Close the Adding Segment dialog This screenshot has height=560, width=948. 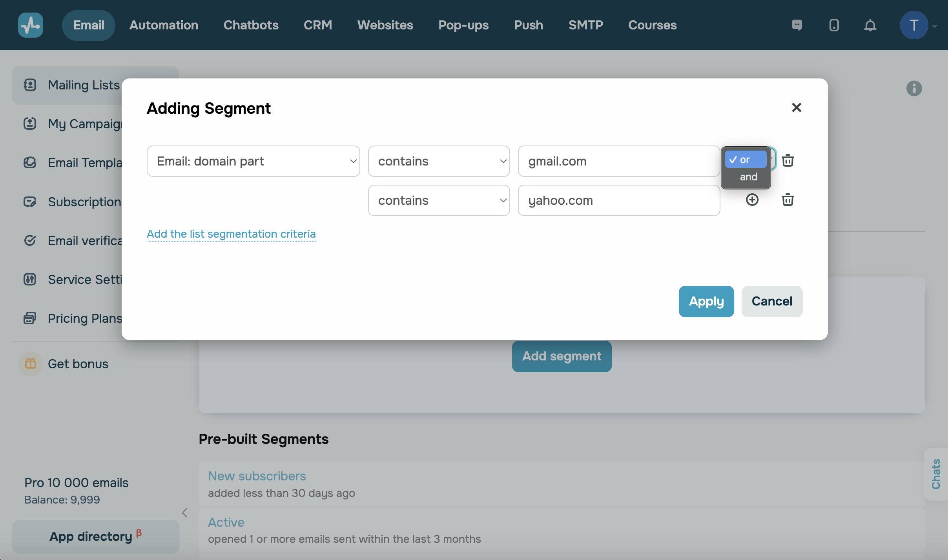pyautogui.click(x=796, y=107)
